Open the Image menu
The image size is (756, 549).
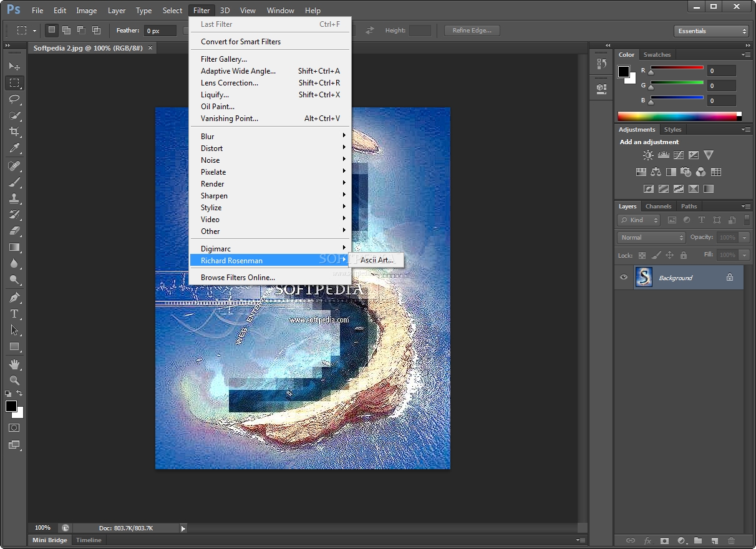(86, 11)
